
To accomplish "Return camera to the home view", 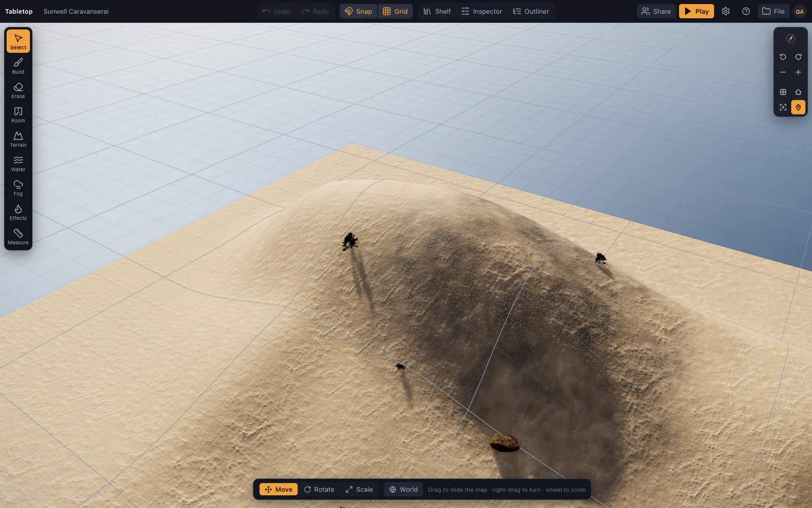I will click(798, 92).
